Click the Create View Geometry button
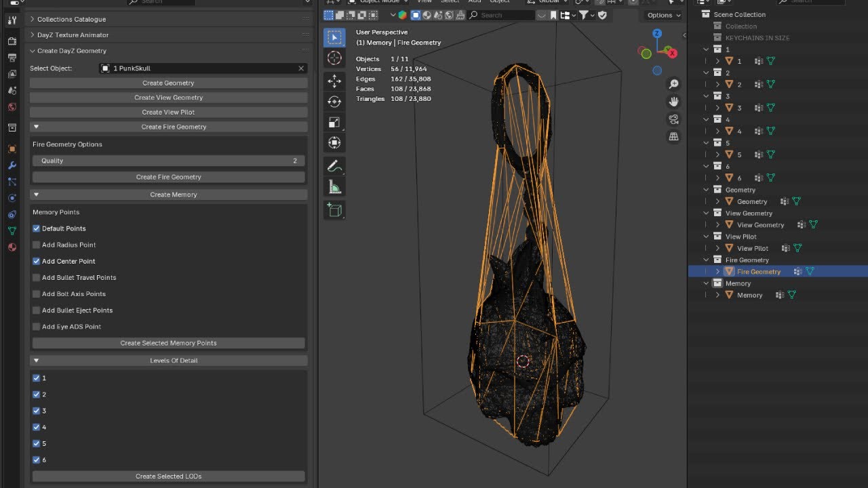Viewport: 868px width, 488px height. (168, 98)
